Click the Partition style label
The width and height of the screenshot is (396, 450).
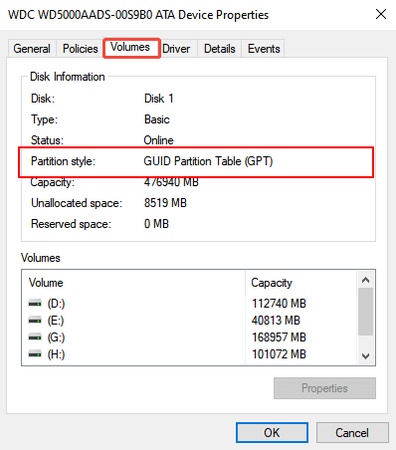click(63, 161)
